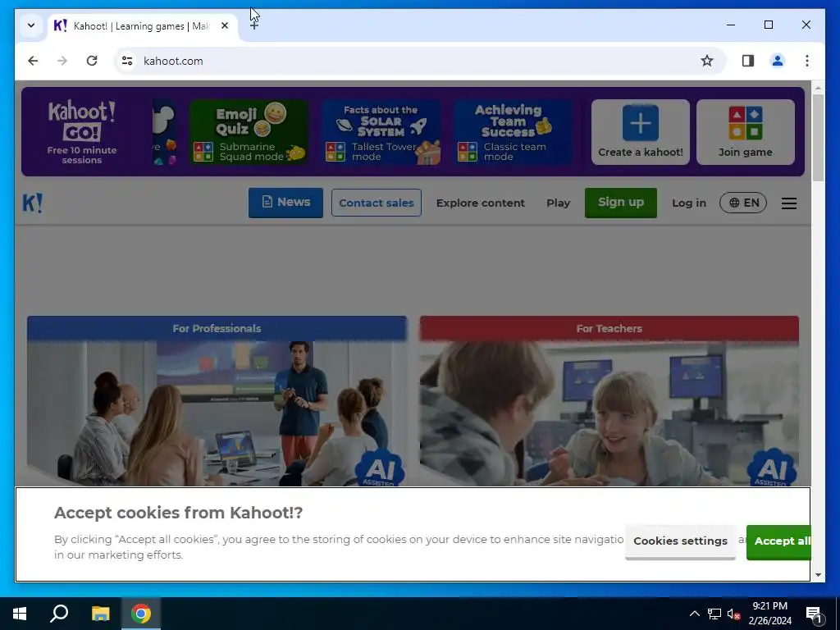Click the muted volume tray icon
Viewport: 840px width, 630px height.
coord(733,614)
